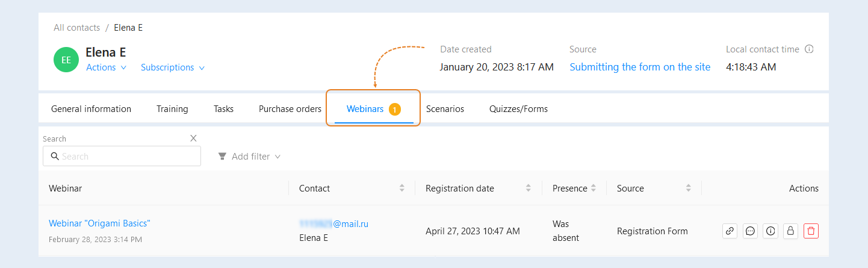Open the Purchase orders tab

point(290,109)
